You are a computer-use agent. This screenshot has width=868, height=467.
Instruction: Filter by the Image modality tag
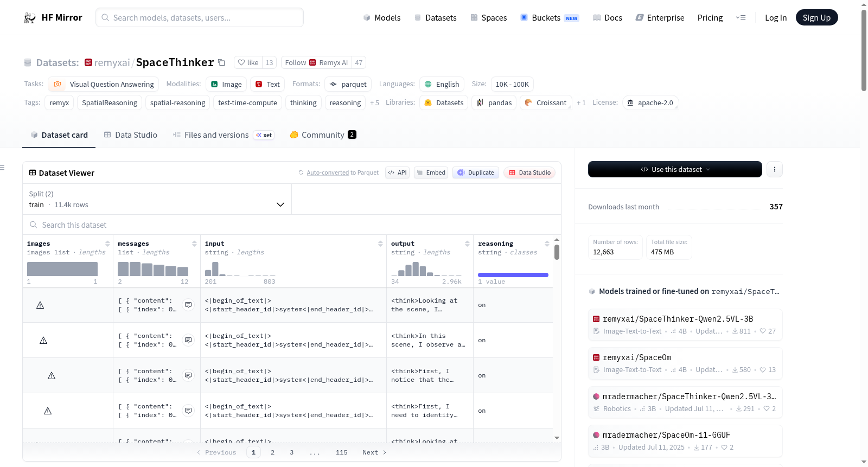click(x=226, y=84)
